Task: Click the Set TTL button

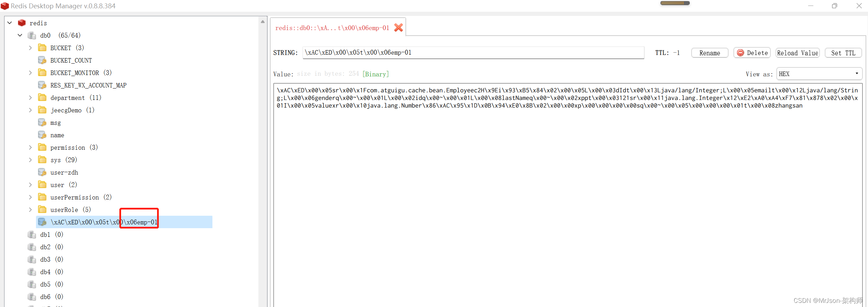Action: point(843,53)
